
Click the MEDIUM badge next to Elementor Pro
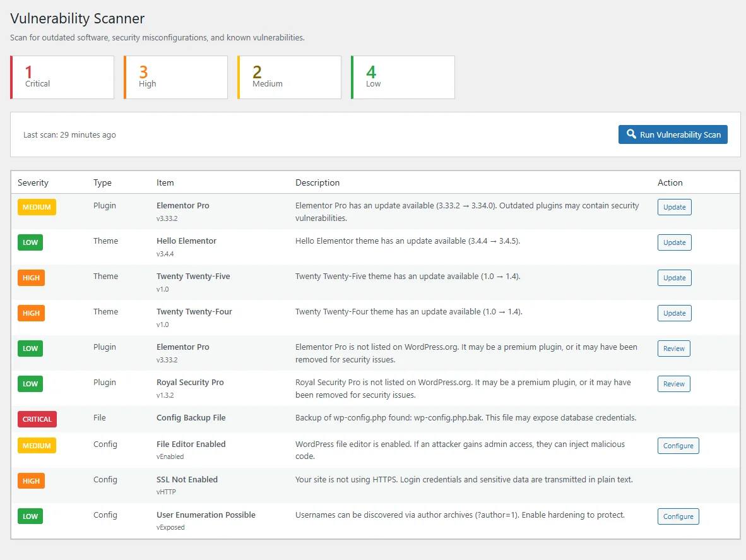(x=37, y=207)
